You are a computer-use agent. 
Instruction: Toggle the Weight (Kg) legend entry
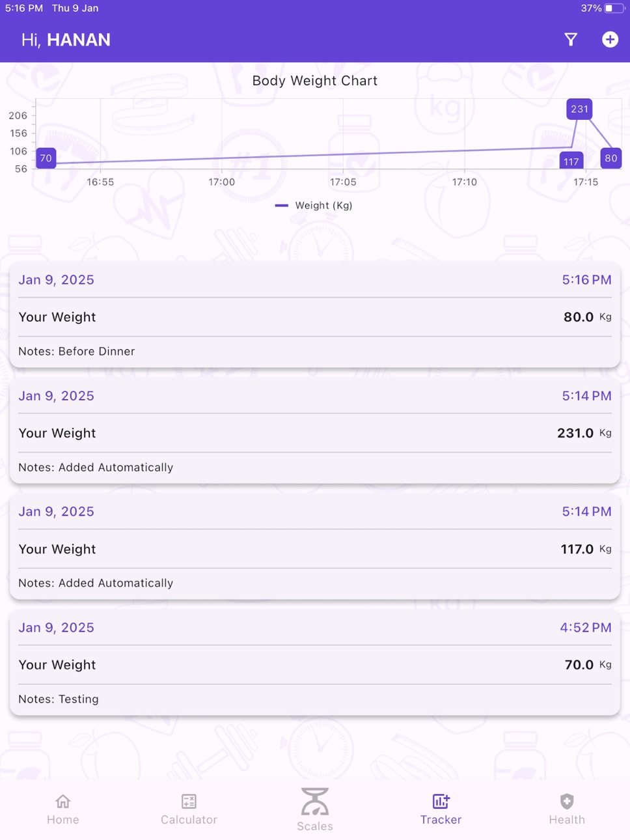pyautogui.click(x=314, y=205)
